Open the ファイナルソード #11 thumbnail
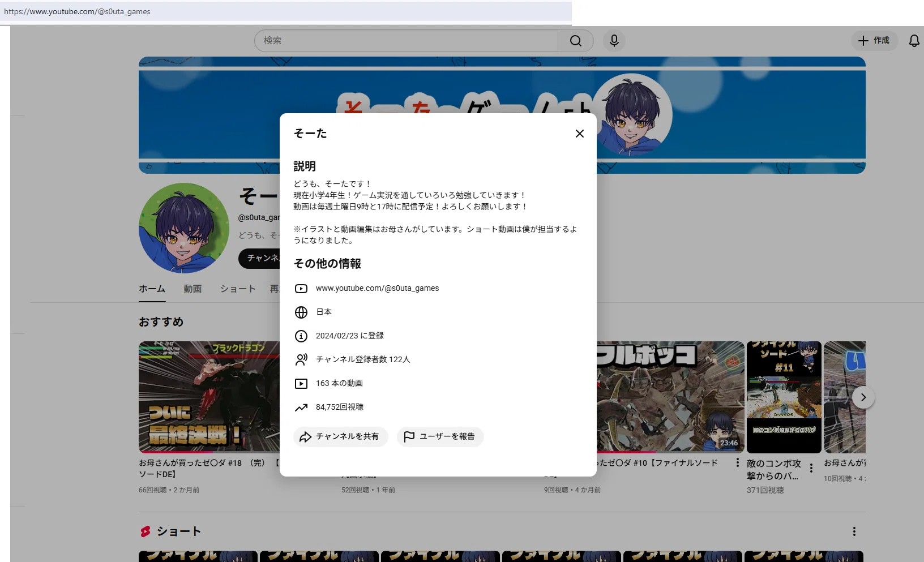This screenshot has height=562, width=924. [x=784, y=397]
